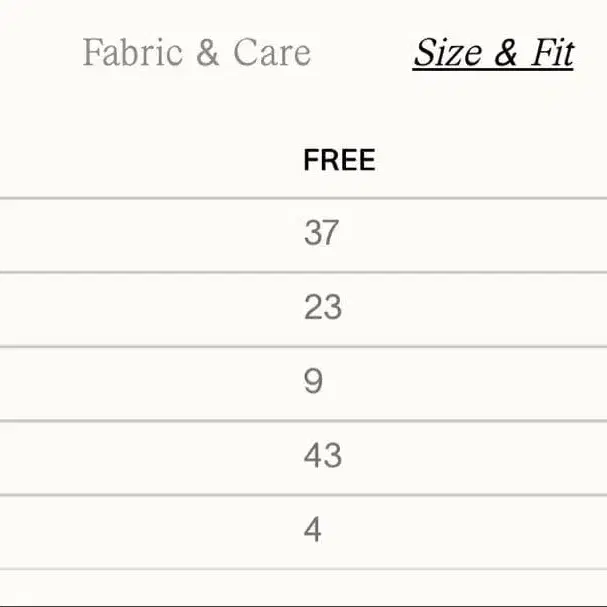The width and height of the screenshot is (607, 607).
Task: Click the italic word Size
Action: [448, 52]
